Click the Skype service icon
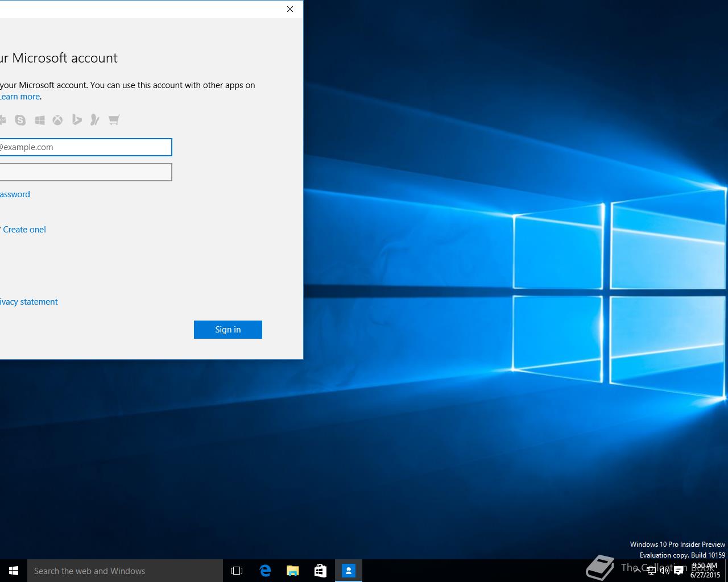Image resolution: width=728 pixels, height=582 pixels. pos(20,120)
